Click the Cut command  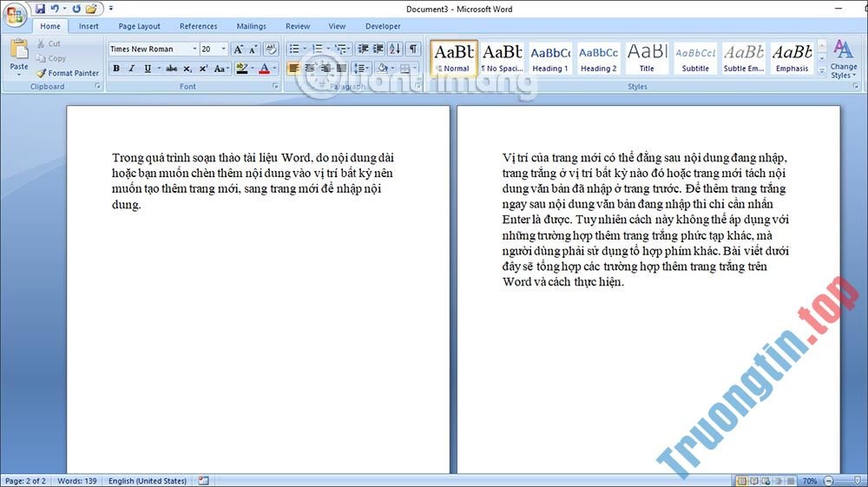click(49, 43)
